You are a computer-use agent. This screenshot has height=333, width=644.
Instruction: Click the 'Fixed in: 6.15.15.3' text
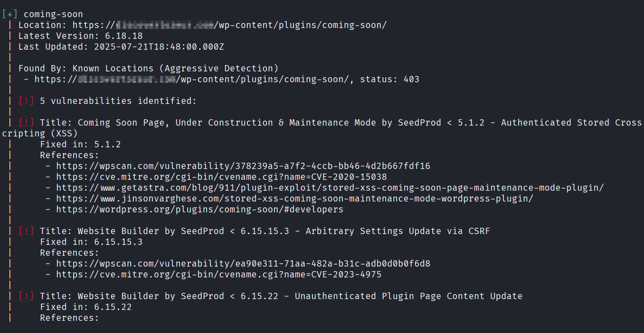tap(91, 242)
